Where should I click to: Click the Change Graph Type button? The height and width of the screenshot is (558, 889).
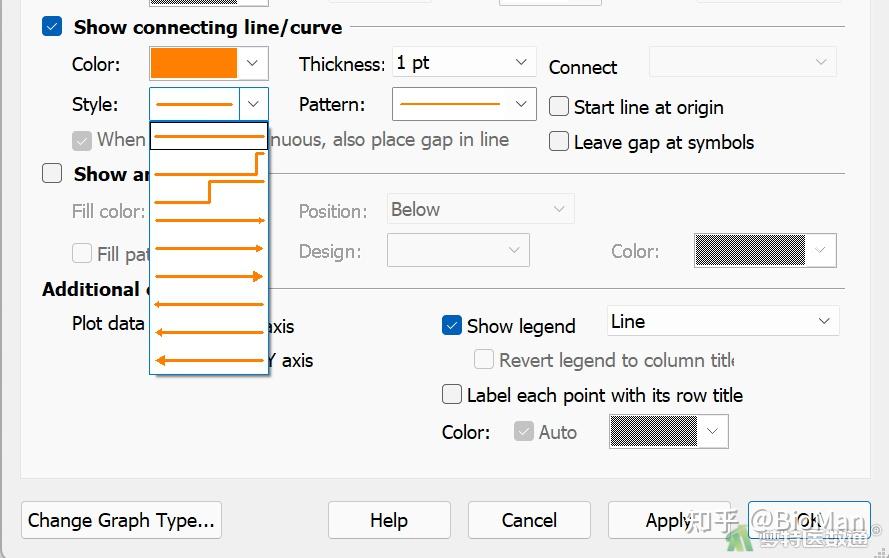click(121, 520)
